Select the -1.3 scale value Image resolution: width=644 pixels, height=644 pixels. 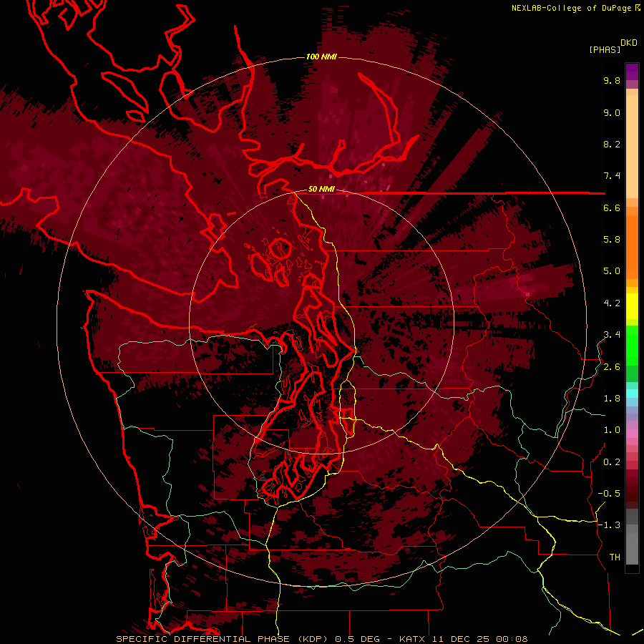point(609,525)
